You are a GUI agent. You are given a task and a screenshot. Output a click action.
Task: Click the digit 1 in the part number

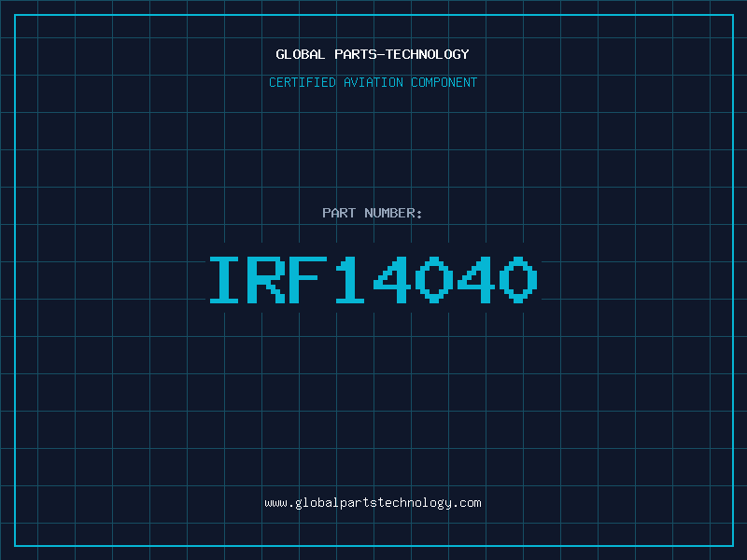349,280
